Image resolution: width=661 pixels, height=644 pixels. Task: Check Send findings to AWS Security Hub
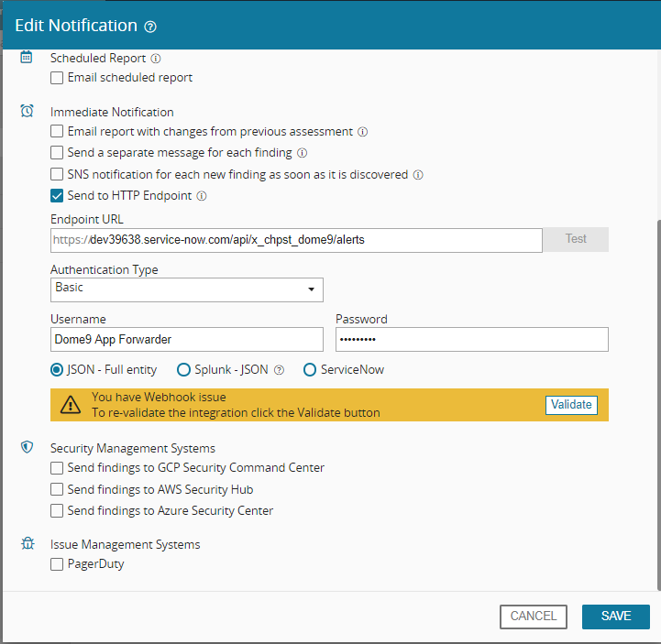pyautogui.click(x=57, y=489)
